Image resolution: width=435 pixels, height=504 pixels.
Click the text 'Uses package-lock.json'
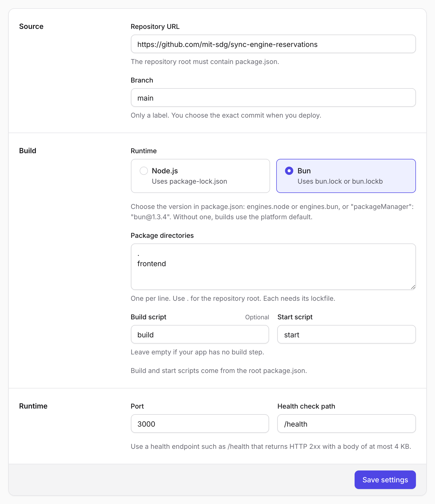(189, 181)
